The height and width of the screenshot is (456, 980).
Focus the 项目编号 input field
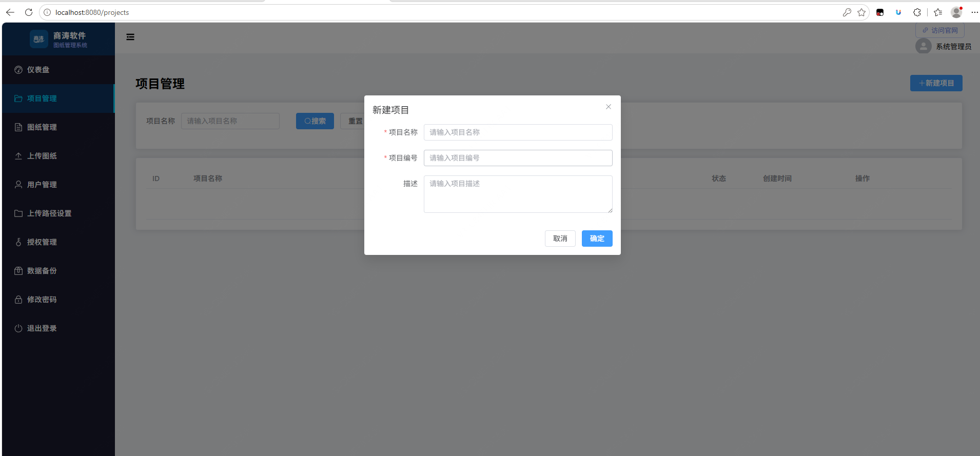(x=518, y=158)
